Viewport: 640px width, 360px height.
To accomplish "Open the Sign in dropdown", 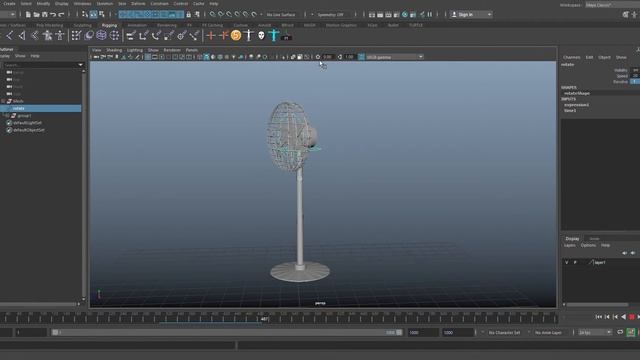I will [471, 15].
